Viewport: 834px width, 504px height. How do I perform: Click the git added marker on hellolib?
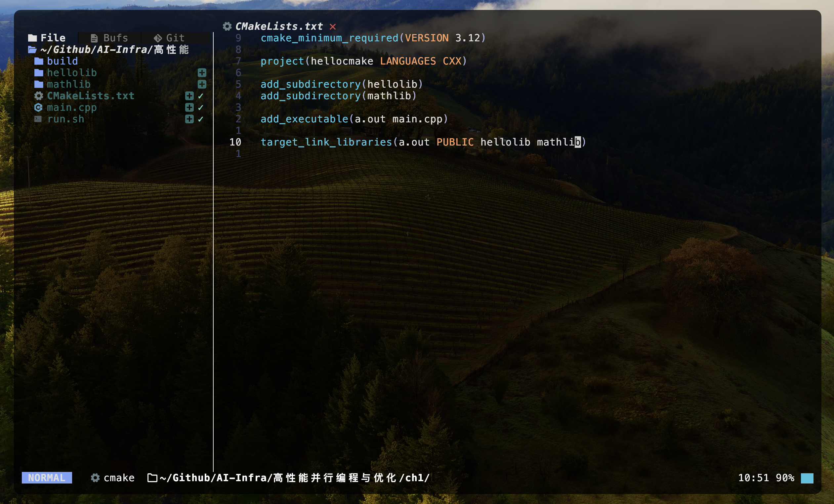202,72
